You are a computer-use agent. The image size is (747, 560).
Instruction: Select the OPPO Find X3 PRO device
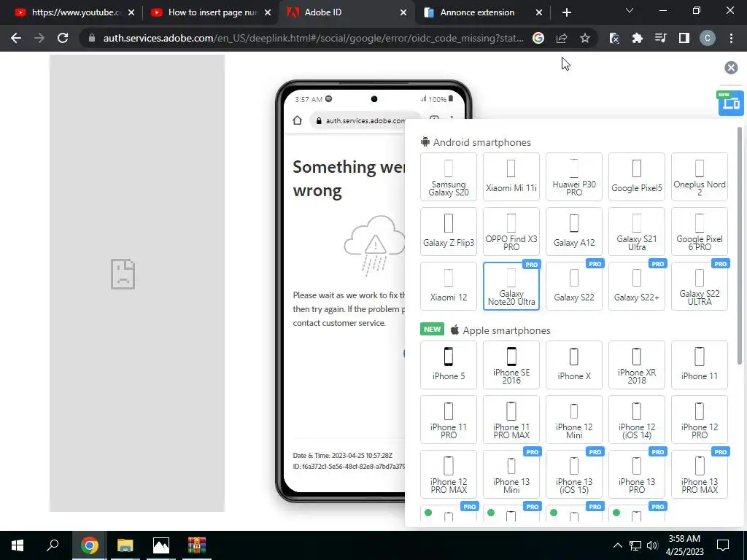(x=511, y=231)
